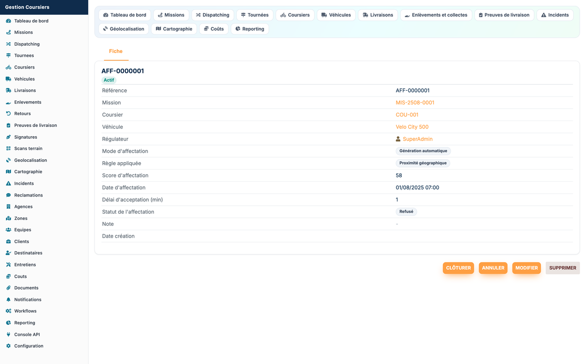This screenshot has height=364, width=588.
Task: Open mission link MIS-2508-0001
Action: [415, 103]
